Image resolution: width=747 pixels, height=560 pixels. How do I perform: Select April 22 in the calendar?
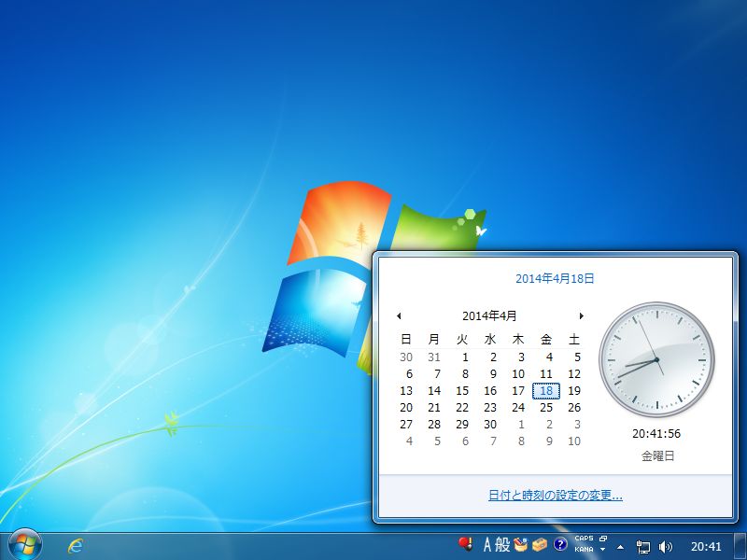coord(462,408)
